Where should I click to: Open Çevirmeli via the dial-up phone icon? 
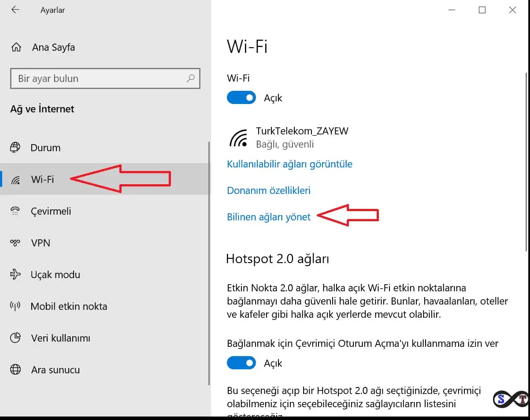pos(15,211)
